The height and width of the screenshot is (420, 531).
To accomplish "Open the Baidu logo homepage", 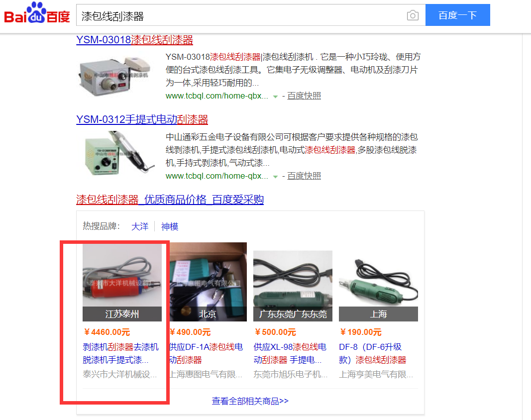I will coord(37,13).
